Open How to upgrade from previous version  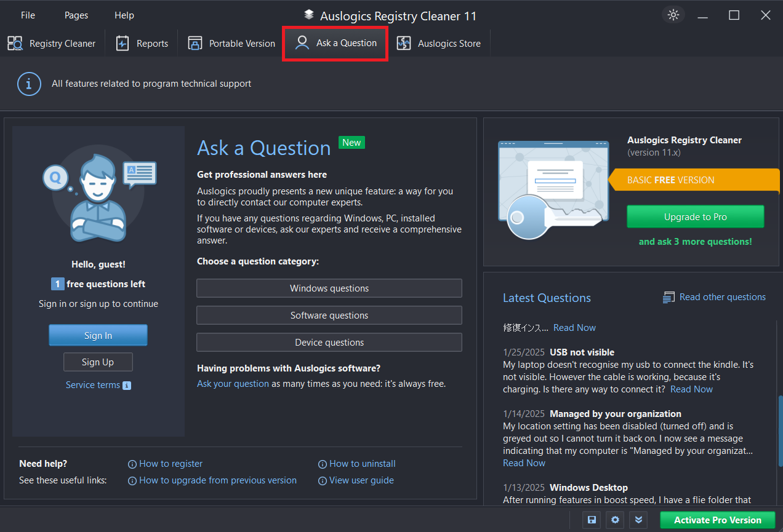coord(218,480)
